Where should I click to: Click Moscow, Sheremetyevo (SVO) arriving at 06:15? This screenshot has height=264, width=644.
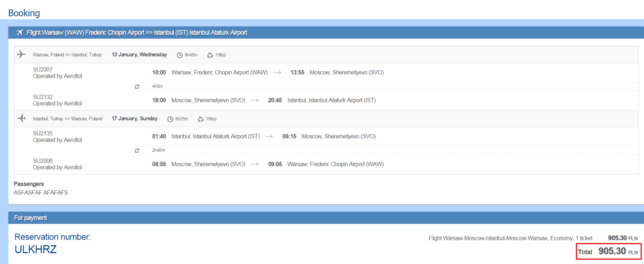[x=339, y=136]
